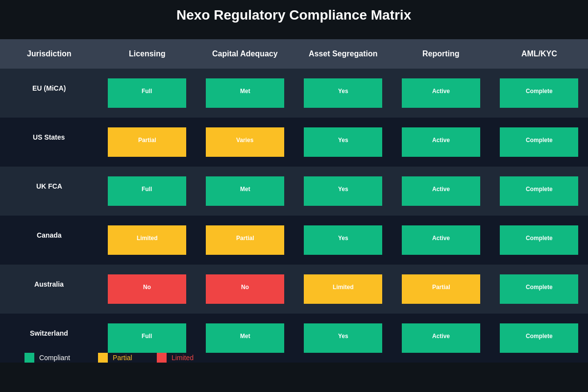Click the Reporting column header

click(441, 54)
